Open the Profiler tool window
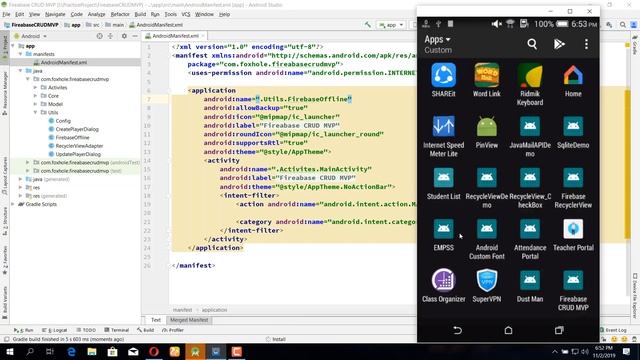The image size is (640, 360). [x=173, y=330]
